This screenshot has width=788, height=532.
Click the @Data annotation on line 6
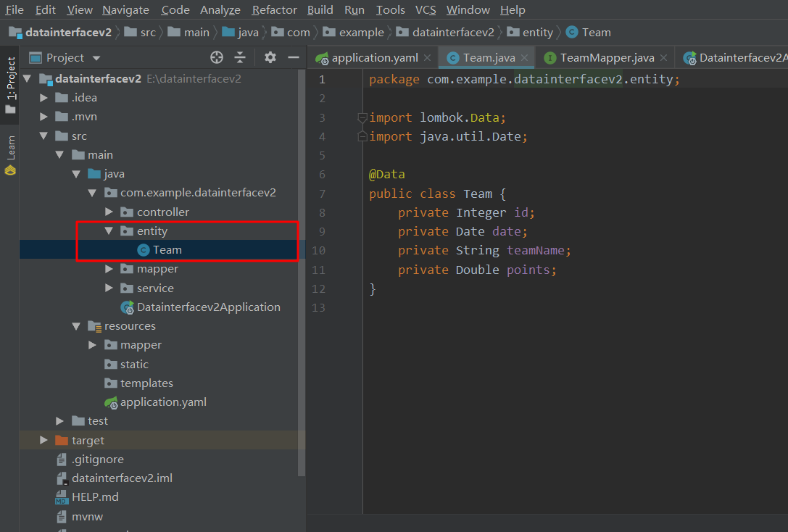tap(387, 175)
